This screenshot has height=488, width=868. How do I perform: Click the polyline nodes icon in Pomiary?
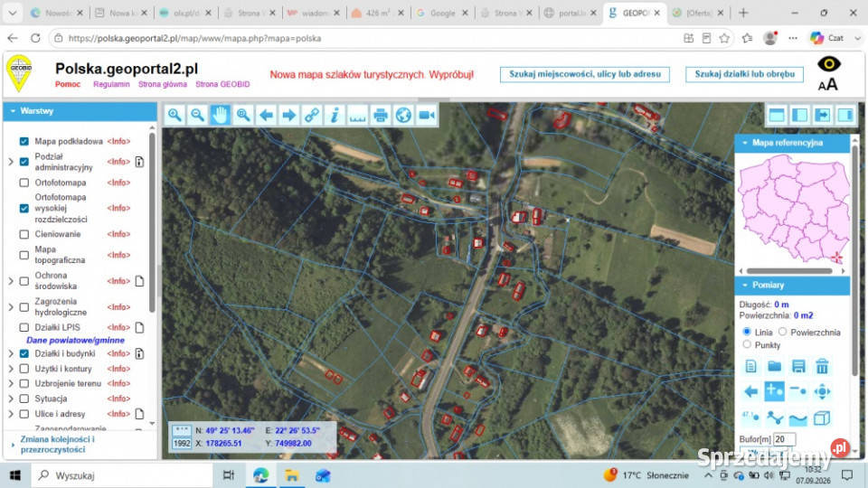pyautogui.click(x=775, y=418)
